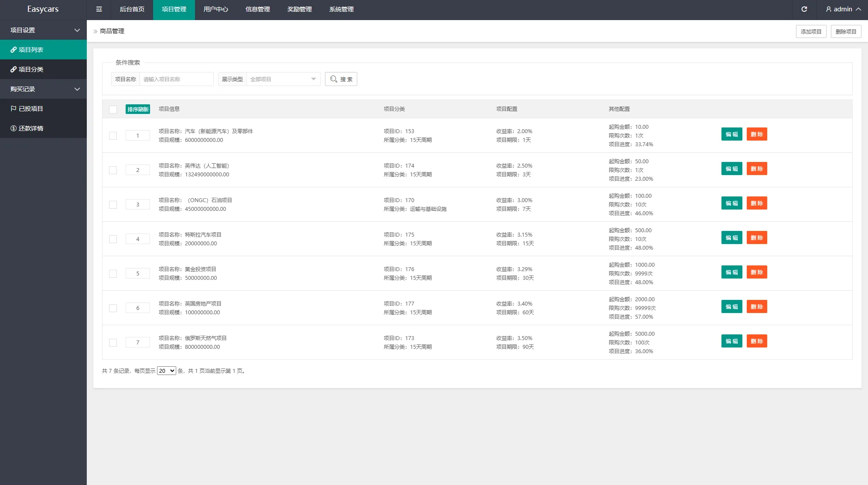Image resolution: width=868 pixels, height=485 pixels.
Task: Open 项目列表 link icon in sidebar
Action: point(14,50)
